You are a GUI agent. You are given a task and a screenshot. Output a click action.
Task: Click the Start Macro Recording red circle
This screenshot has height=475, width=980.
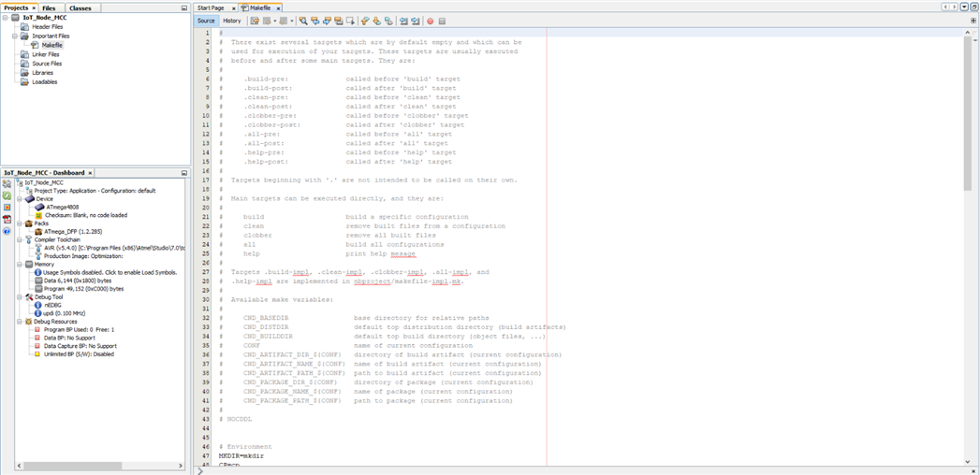click(x=431, y=21)
